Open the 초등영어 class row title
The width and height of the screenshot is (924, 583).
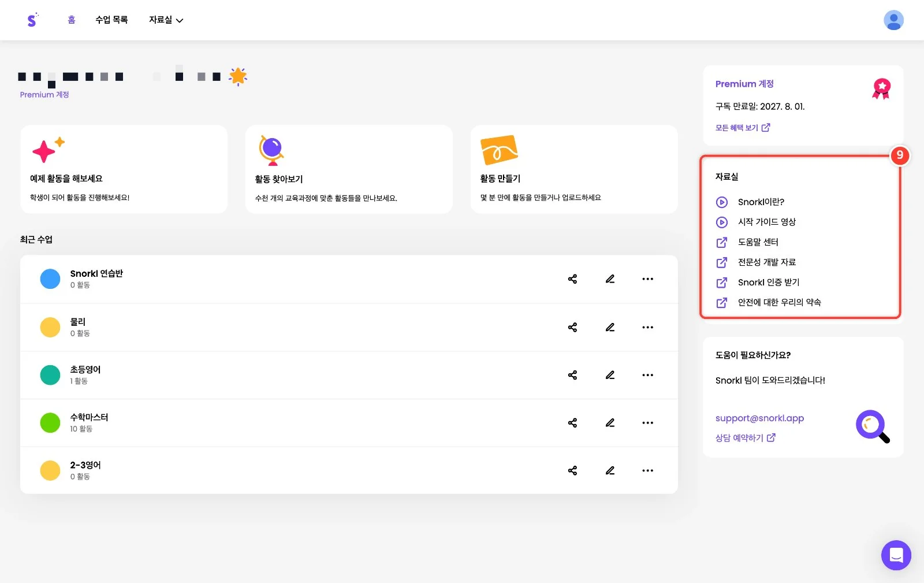[x=85, y=370]
